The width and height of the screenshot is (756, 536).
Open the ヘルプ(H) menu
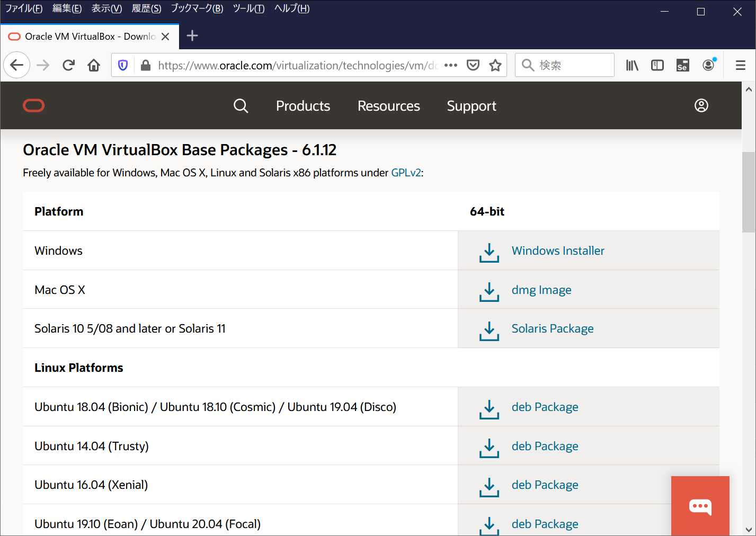[292, 8]
